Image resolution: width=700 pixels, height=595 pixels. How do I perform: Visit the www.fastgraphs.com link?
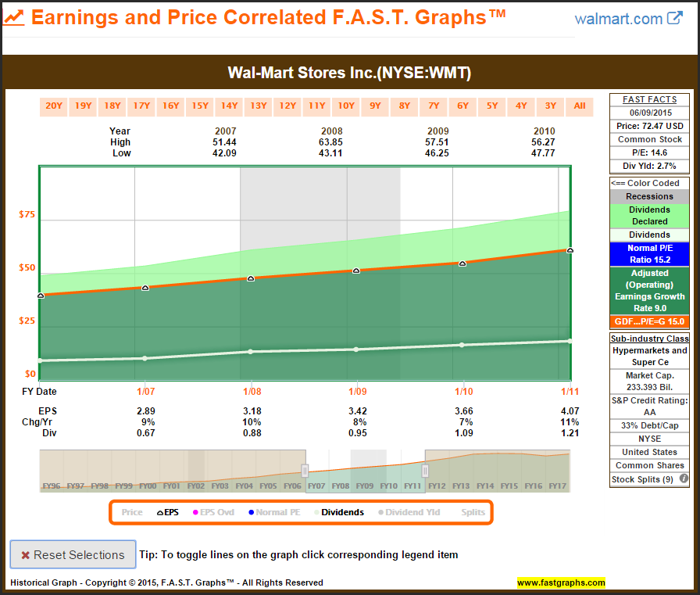coord(561,582)
